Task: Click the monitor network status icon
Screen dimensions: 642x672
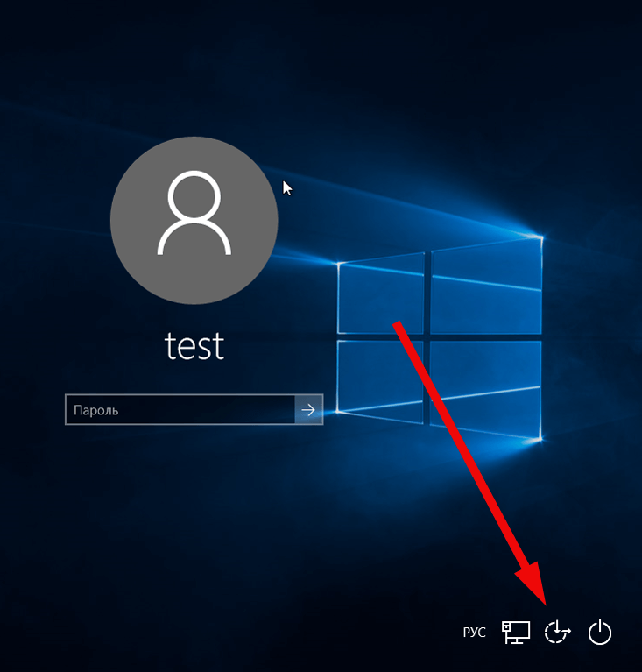Action: point(516,633)
